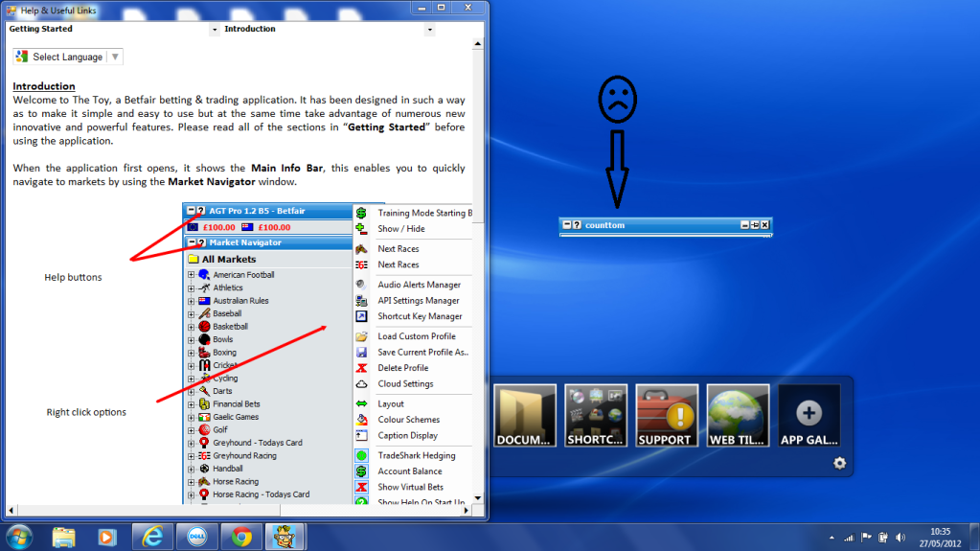Launch Windows Media Player from the taskbar
Screen dimensions: 980x551
click(107, 538)
